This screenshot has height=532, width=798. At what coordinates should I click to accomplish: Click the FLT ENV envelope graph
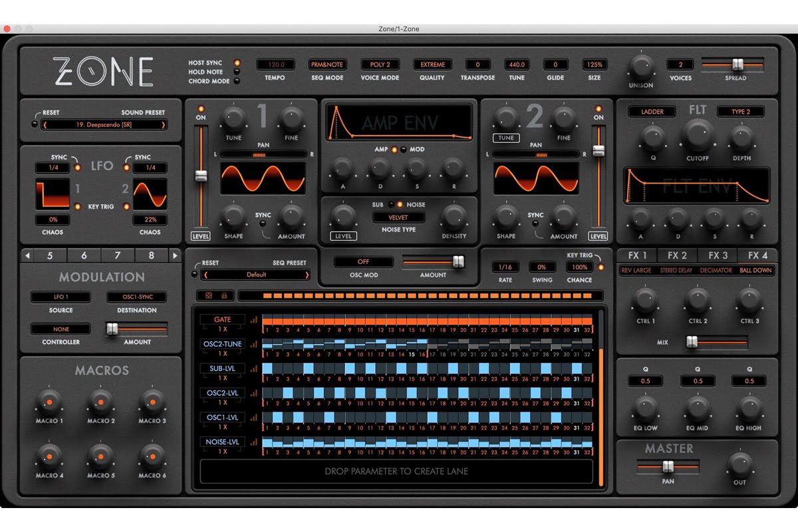tap(696, 186)
